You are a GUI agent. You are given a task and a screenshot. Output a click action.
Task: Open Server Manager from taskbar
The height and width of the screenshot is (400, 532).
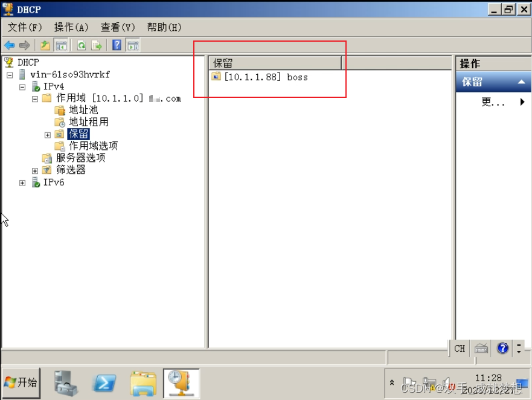65,383
